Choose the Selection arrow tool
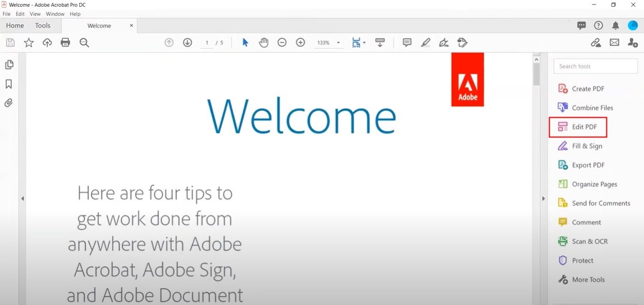 click(x=245, y=42)
